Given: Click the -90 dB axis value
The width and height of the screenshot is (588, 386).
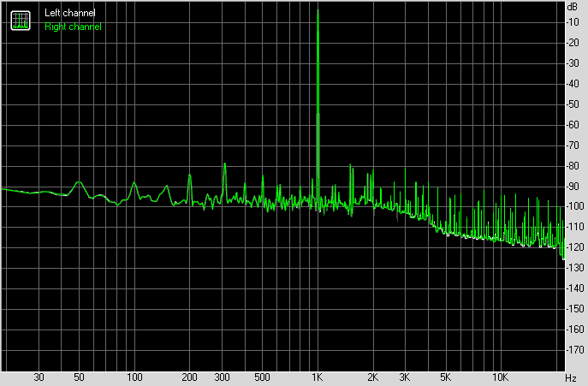Looking at the screenshot, I should (x=573, y=186).
